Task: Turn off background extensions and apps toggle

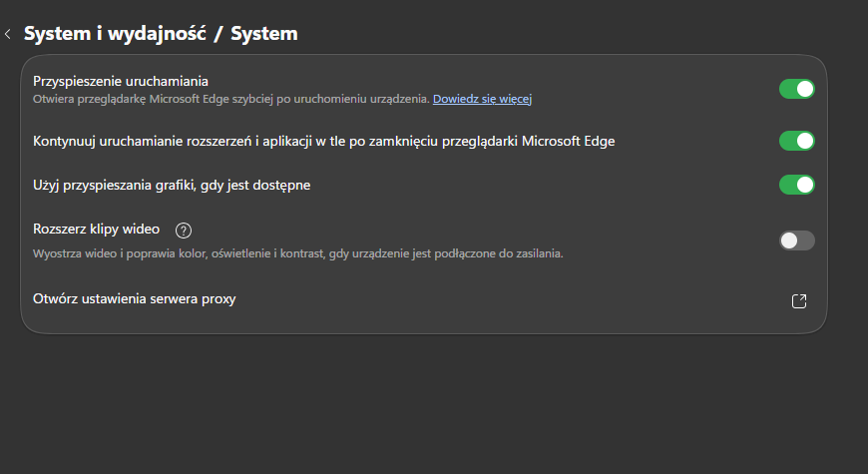Action: click(x=796, y=142)
